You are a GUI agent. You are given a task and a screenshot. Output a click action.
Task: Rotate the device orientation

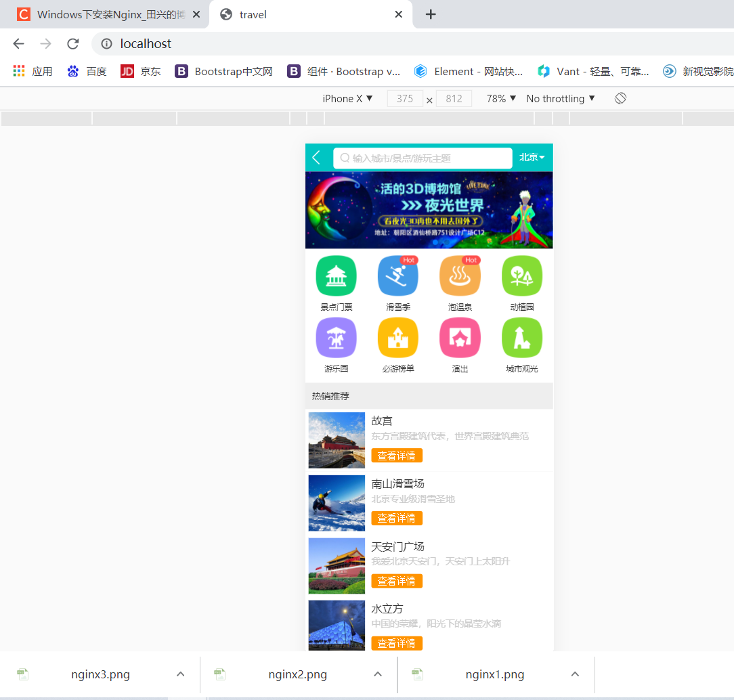[x=620, y=98]
